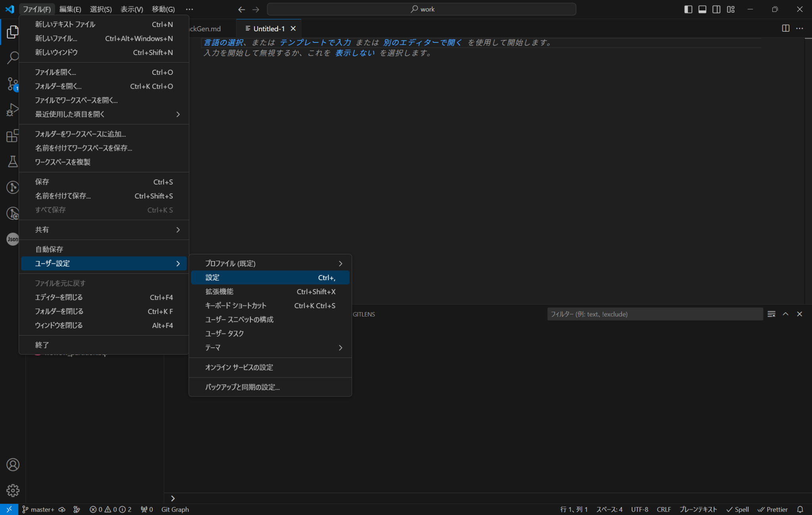
Task: Open the Accounts icon at the sidebar bottom
Action: (x=12, y=464)
